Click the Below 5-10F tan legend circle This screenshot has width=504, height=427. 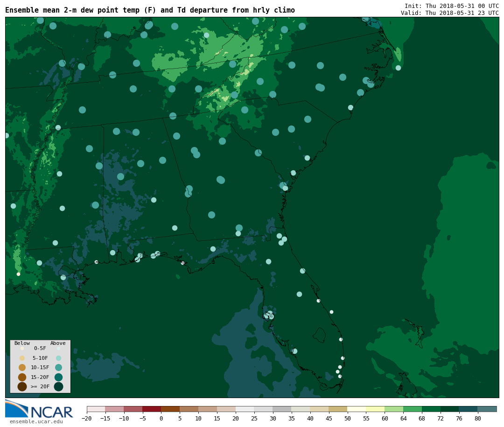point(22,358)
